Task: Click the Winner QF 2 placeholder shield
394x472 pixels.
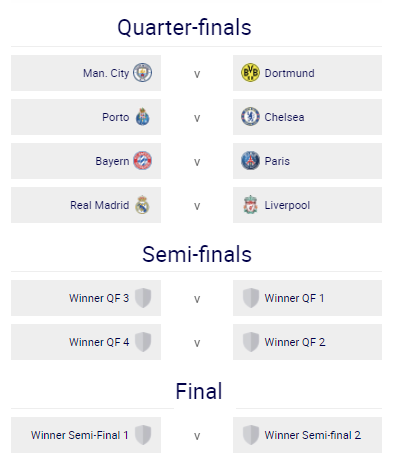Action: pyautogui.click(x=251, y=342)
